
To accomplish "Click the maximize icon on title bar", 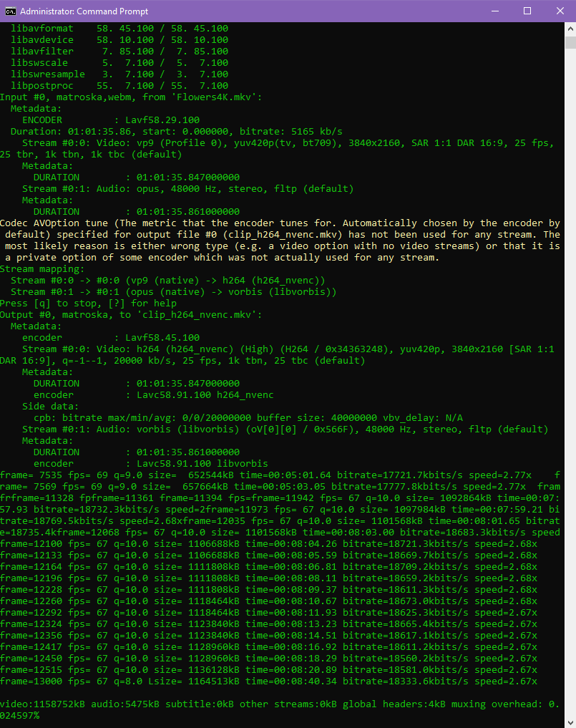I will click(527, 11).
